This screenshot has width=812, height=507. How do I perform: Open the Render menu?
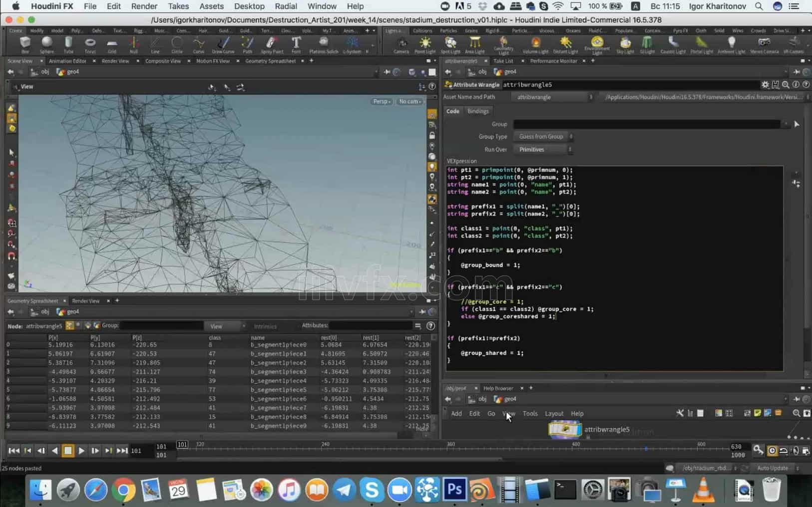[x=144, y=6]
